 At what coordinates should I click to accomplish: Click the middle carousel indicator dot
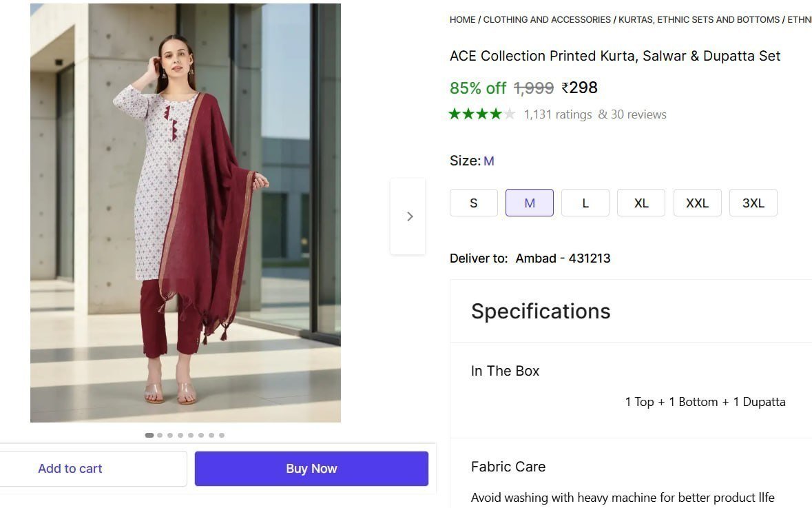pyautogui.click(x=180, y=435)
